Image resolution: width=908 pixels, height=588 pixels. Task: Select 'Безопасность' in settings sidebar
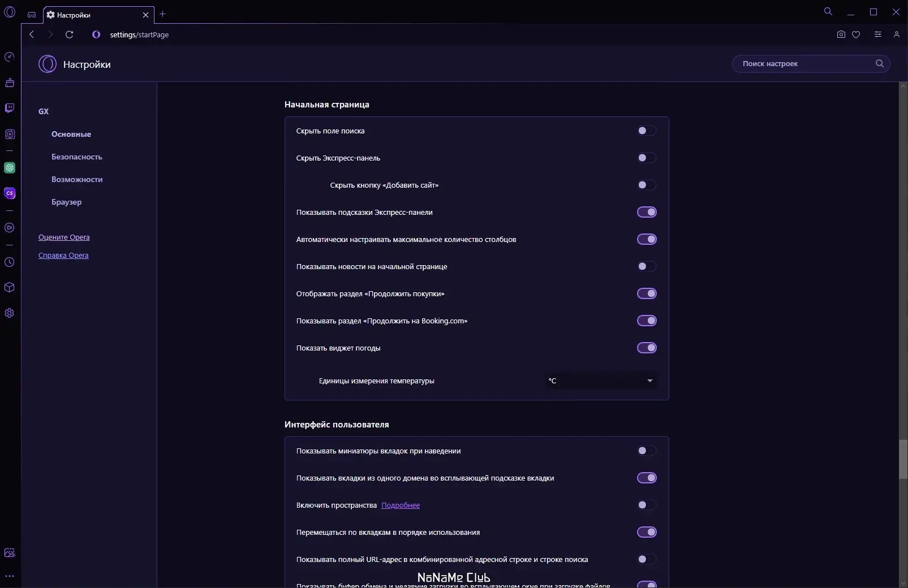point(77,157)
